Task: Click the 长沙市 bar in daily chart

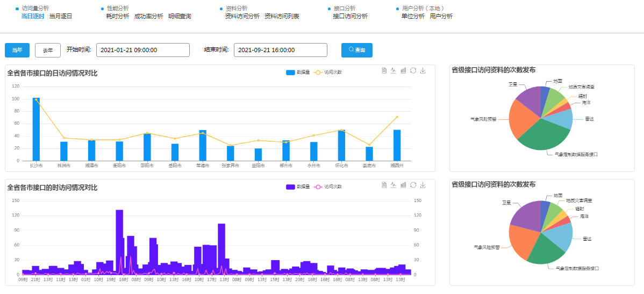Action: [36, 129]
